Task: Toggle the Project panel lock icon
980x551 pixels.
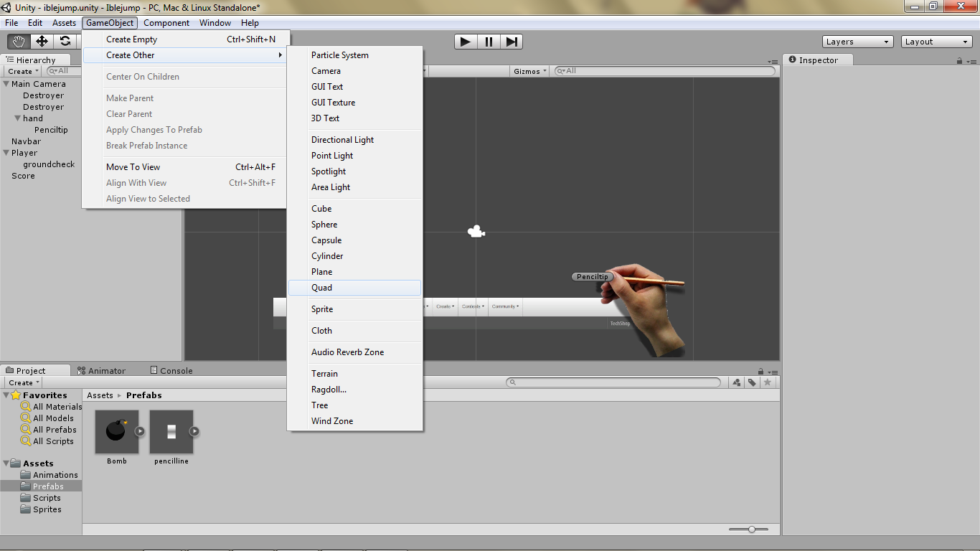Action: point(761,371)
